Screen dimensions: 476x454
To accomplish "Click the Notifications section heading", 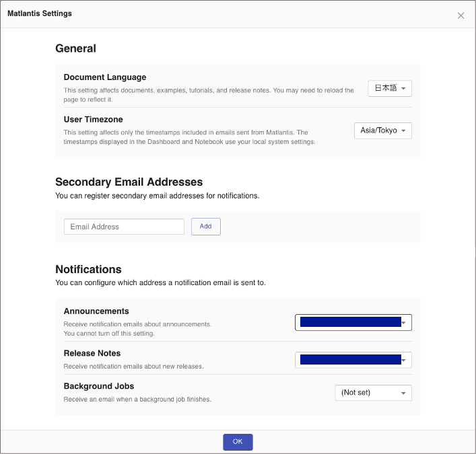I will (x=88, y=270).
